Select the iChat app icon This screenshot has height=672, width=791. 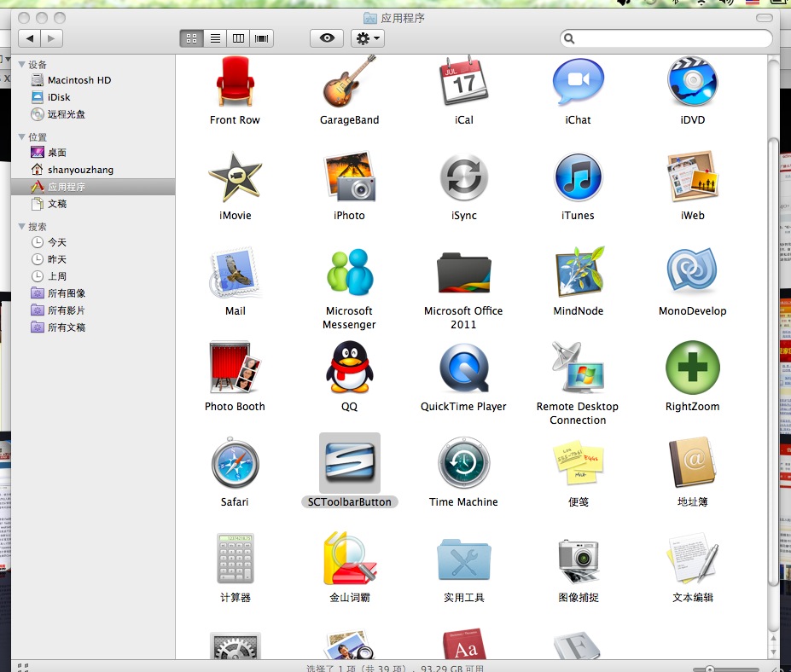579,82
